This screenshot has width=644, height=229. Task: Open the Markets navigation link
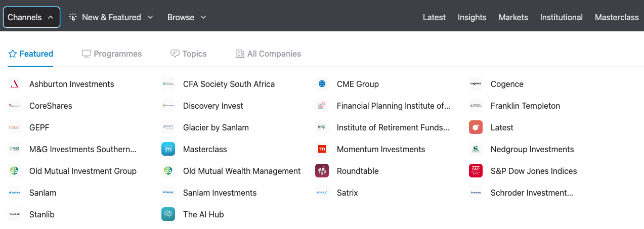click(x=513, y=17)
